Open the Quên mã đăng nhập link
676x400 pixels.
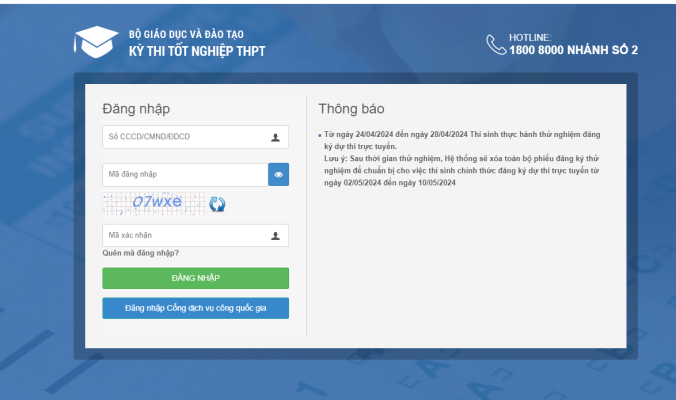pyautogui.click(x=141, y=253)
